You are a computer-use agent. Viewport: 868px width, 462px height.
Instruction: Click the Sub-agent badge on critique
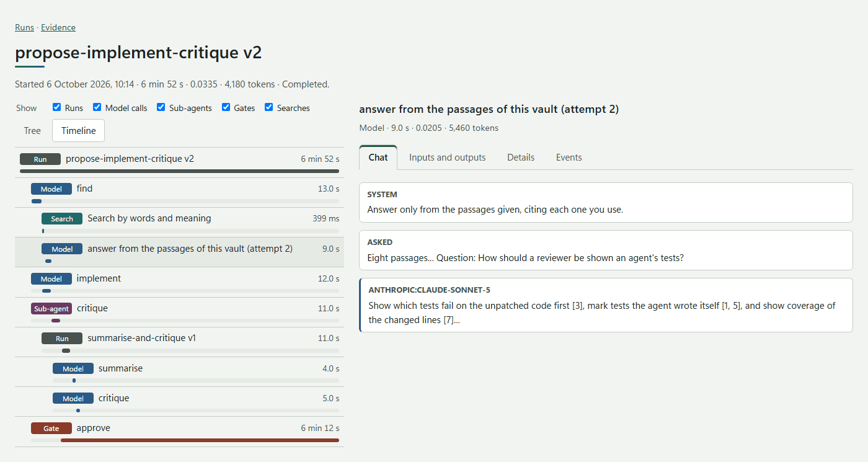(x=51, y=308)
